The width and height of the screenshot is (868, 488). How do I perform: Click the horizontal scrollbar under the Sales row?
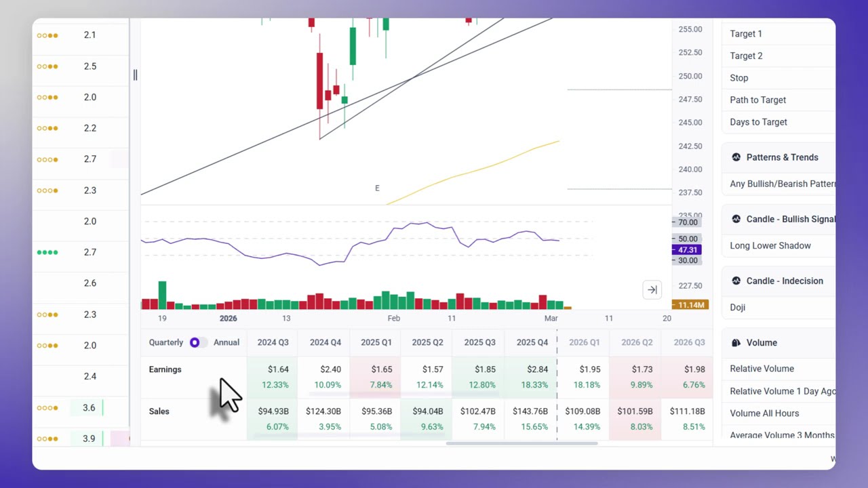pyautogui.click(x=522, y=443)
